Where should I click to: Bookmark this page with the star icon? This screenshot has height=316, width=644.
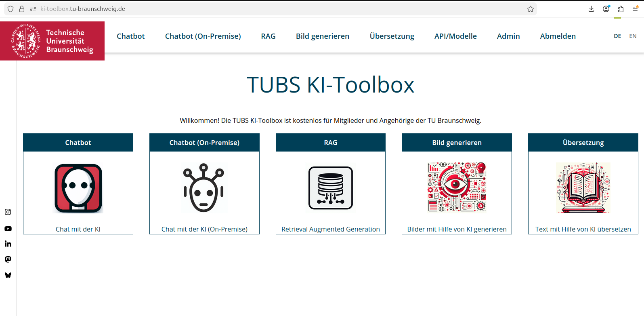click(x=531, y=9)
